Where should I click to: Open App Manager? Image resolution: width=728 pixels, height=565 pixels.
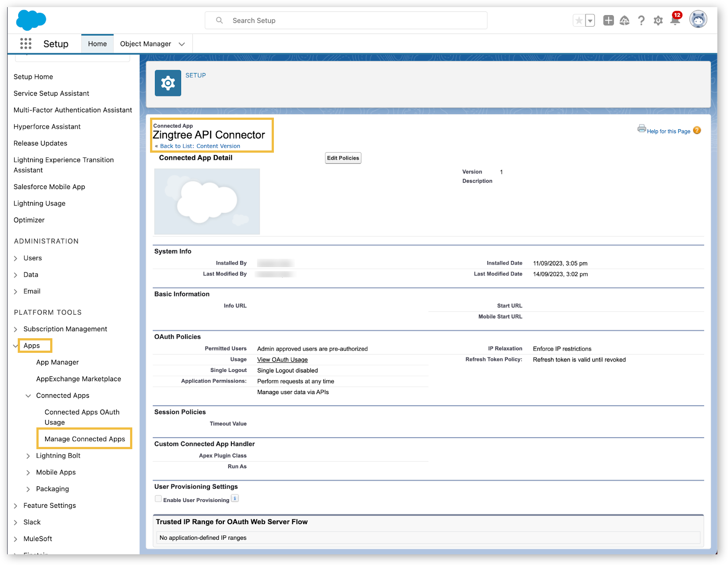click(58, 362)
